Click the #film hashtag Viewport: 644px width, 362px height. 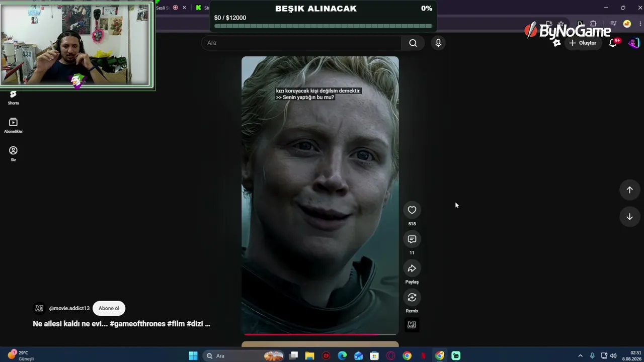click(x=176, y=324)
